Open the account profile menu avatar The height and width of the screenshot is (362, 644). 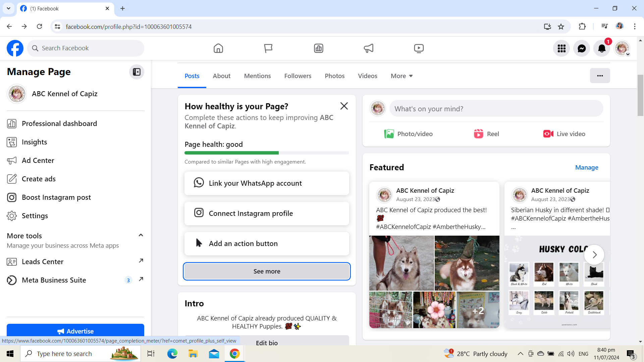coord(622,49)
